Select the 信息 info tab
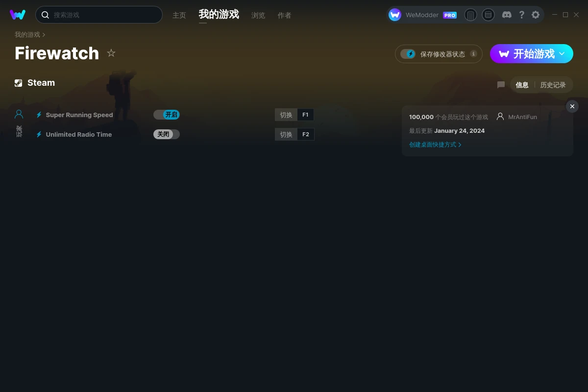Viewport: 588px width, 392px height. click(x=522, y=85)
